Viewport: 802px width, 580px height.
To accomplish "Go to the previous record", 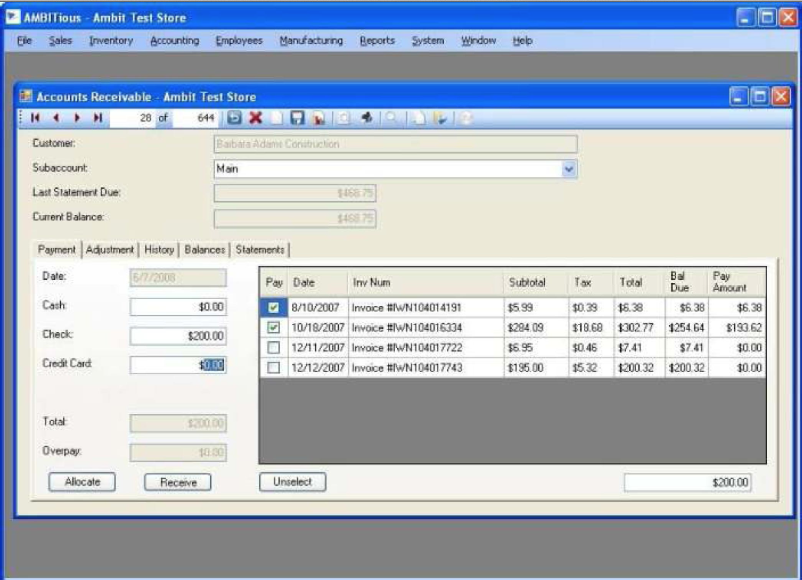I will pos(56,118).
